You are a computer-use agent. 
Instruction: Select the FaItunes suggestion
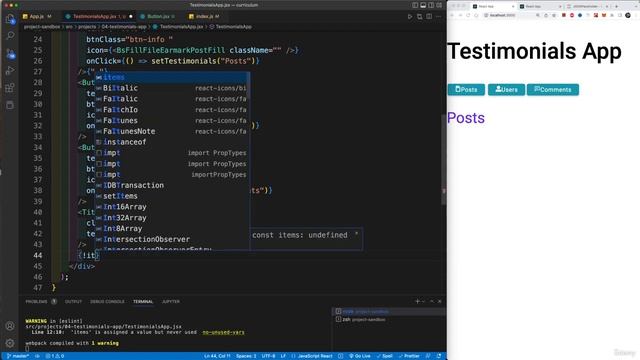[172, 120]
